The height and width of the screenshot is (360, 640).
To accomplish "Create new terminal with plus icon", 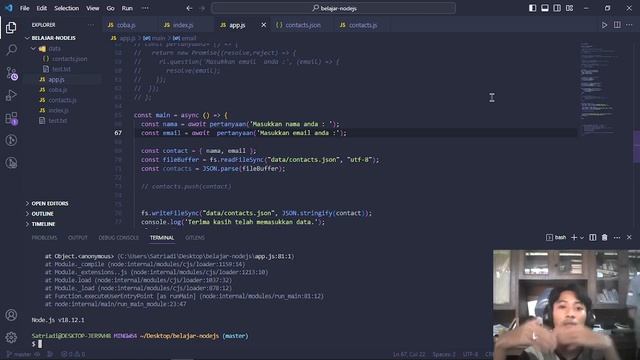I will click(x=574, y=238).
